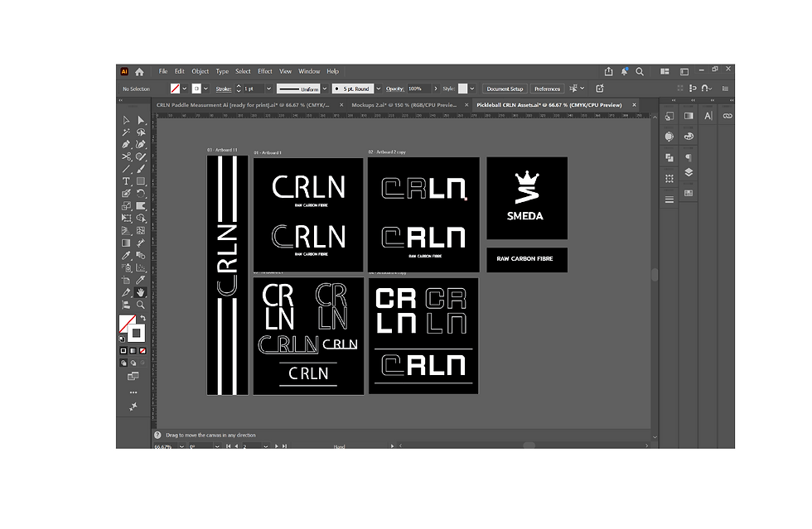Click the Stroke label link
Screen dimensions: 812x529
[223, 89]
